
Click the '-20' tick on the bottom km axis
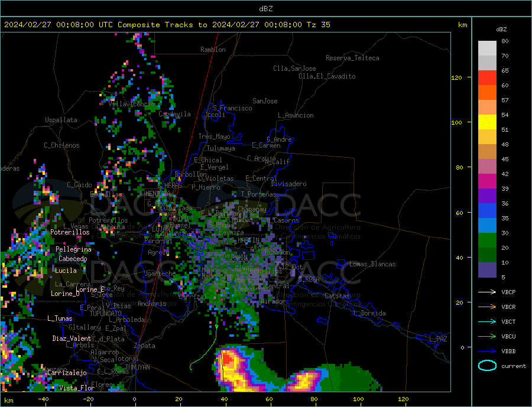(88, 399)
